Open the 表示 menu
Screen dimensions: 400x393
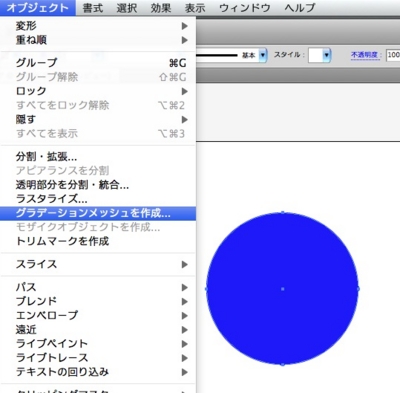tap(195, 8)
